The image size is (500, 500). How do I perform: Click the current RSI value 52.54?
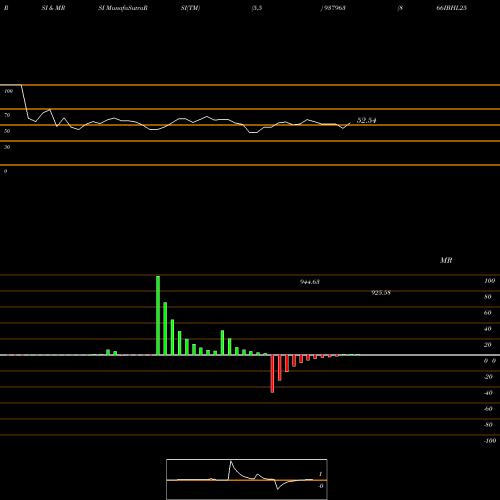(367, 120)
